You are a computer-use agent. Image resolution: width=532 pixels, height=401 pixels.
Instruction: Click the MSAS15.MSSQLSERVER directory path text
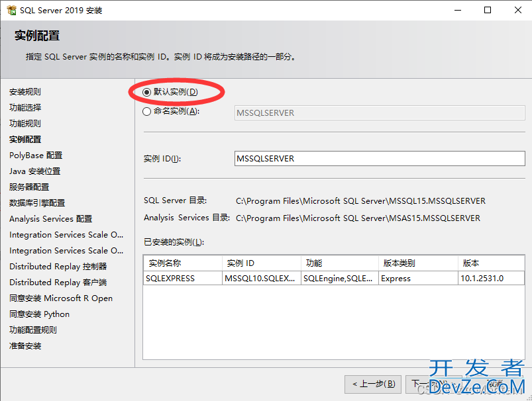point(358,218)
